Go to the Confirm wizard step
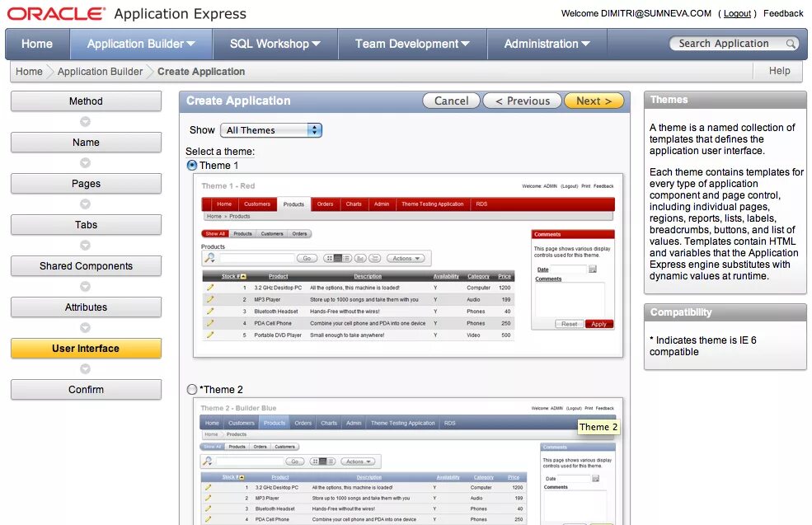The width and height of the screenshot is (812, 525). (x=86, y=389)
